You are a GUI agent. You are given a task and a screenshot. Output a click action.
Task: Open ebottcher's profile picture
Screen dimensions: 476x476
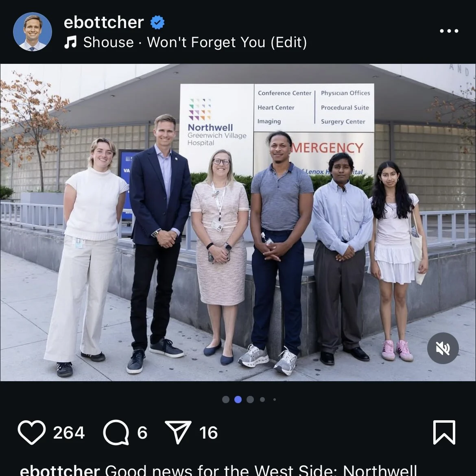[33, 32]
